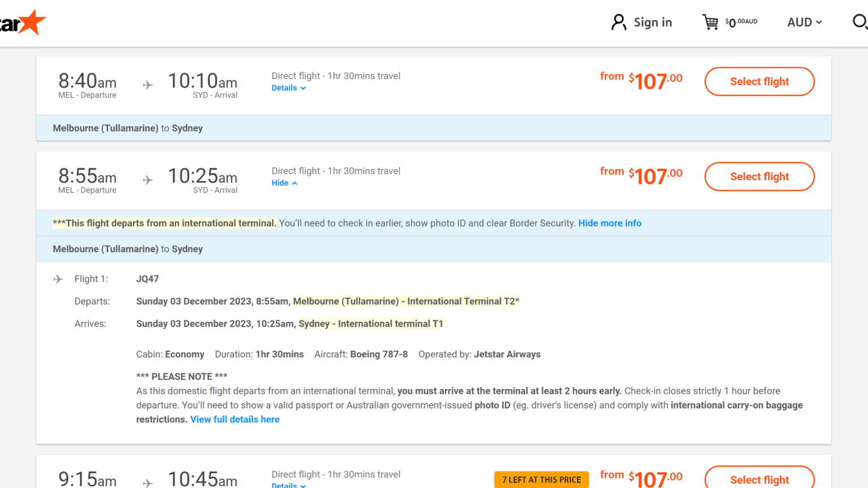Open the AUD currency dropdown
Screen dimensions: 868x488
804,22
